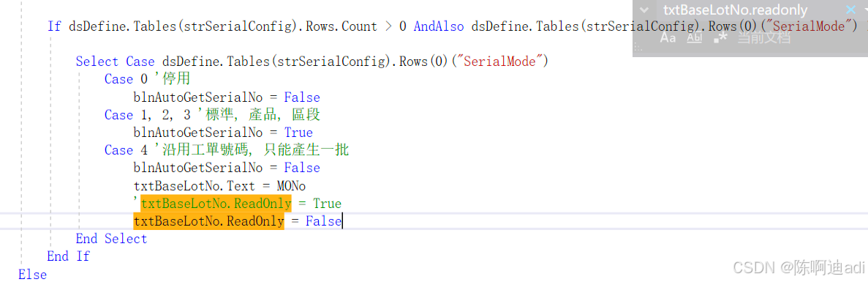Click the 'Select Case dsDefine.Tables' line
This screenshot has height=282, width=868.
(312, 62)
